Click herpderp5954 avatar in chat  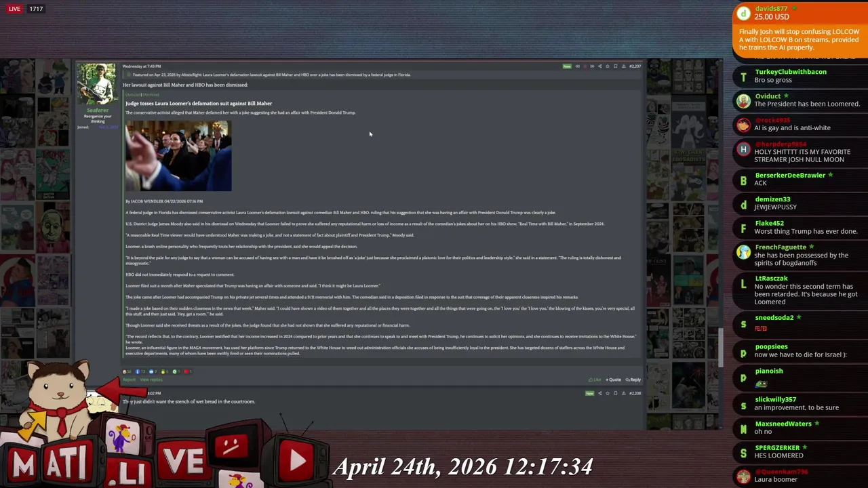[x=743, y=149]
